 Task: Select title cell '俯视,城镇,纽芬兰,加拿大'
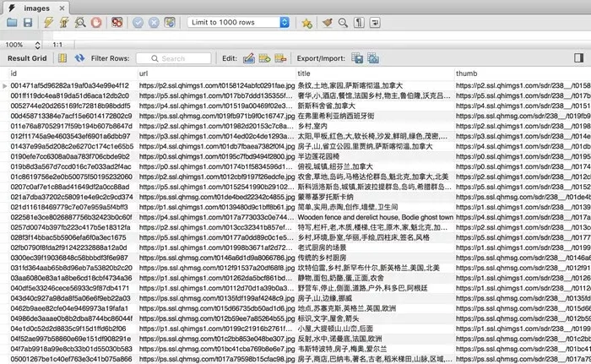click(x=376, y=166)
